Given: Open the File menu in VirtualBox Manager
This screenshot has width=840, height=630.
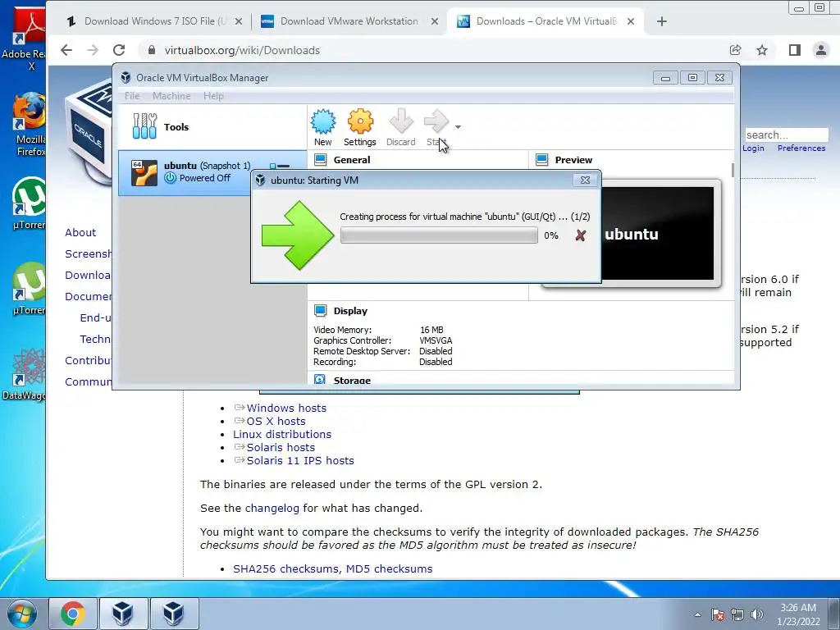Looking at the screenshot, I should click(132, 96).
